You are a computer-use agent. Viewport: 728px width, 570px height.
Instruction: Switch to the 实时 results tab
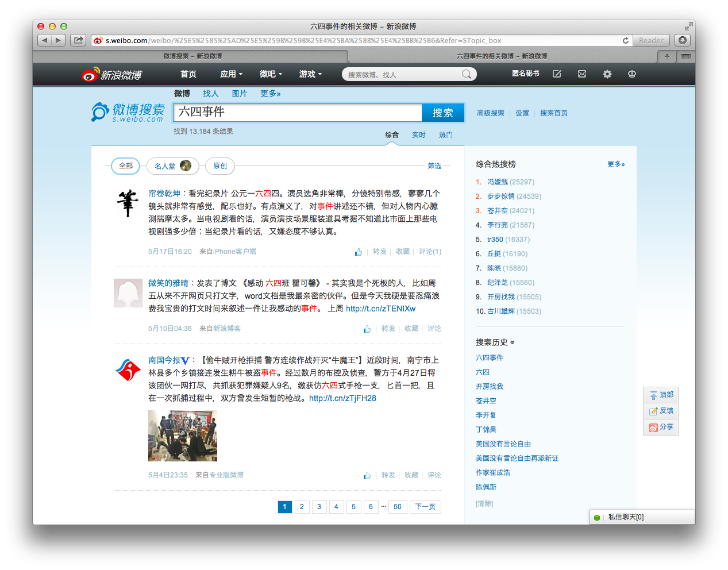(419, 135)
